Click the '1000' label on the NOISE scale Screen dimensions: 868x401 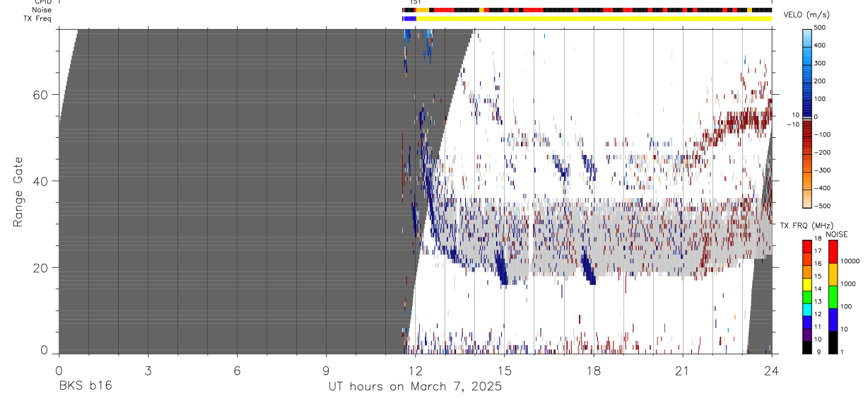click(848, 284)
